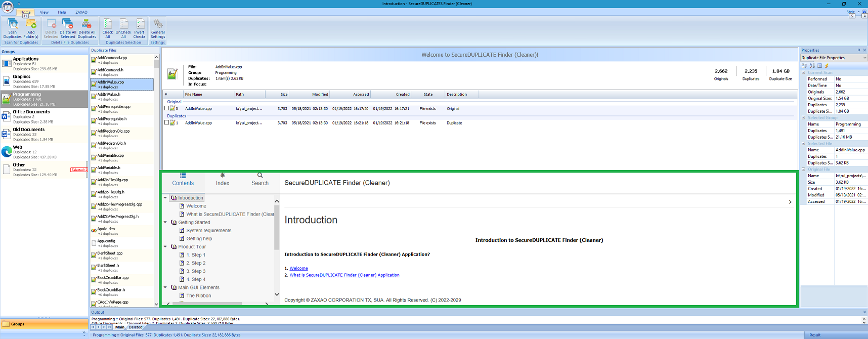Follow the Welcome hyperlink in help content
868x339 pixels.
299,269
